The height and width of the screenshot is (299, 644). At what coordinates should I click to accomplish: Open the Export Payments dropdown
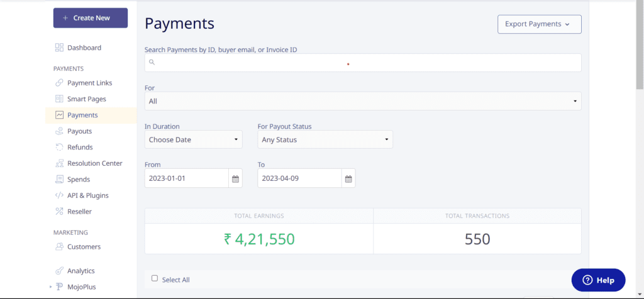coord(539,24)
